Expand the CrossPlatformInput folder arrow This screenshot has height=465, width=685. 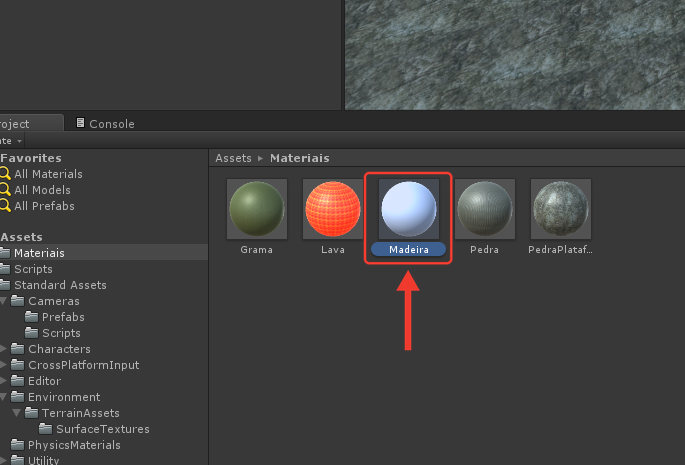tap(3, 365)
